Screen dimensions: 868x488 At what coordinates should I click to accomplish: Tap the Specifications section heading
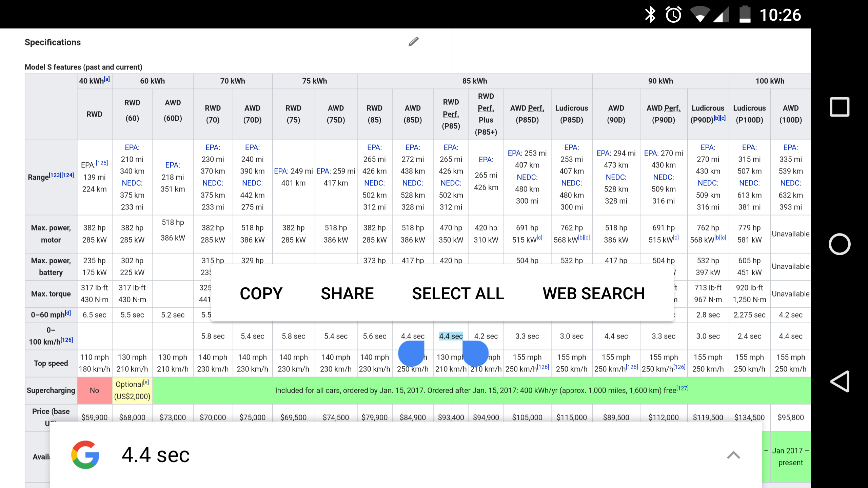53,42
